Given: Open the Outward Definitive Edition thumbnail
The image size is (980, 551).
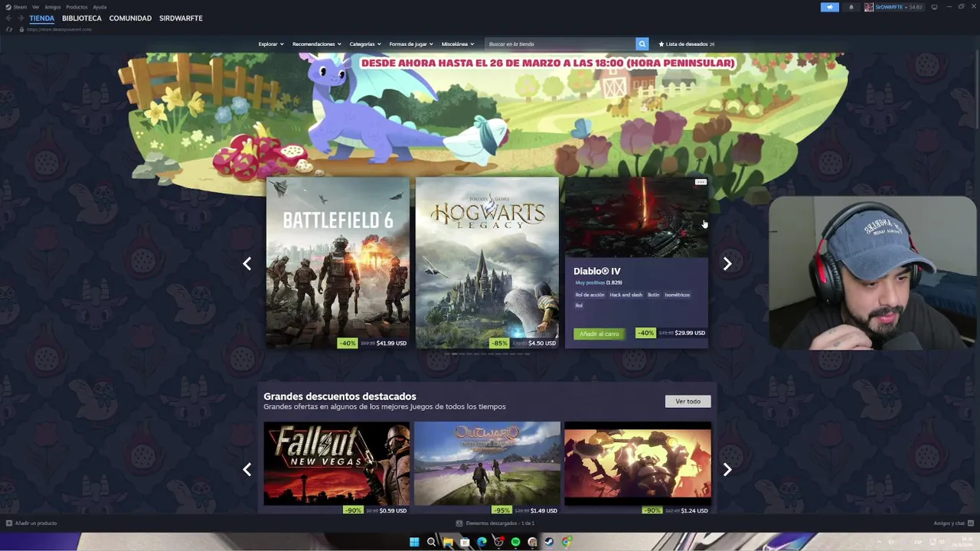Looking at the screenshot, I should click(x=487, y=464).
